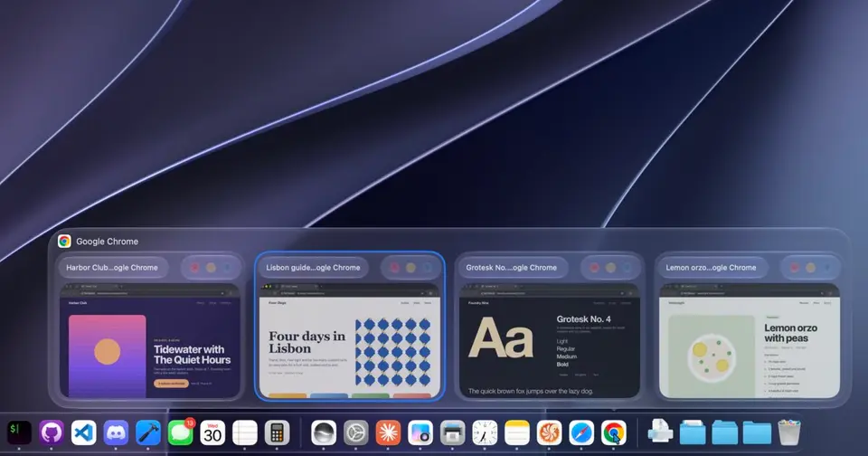
Task: Click the Harbor Club...ogle Chrome title pill
Action: click(x=112, y=268)
